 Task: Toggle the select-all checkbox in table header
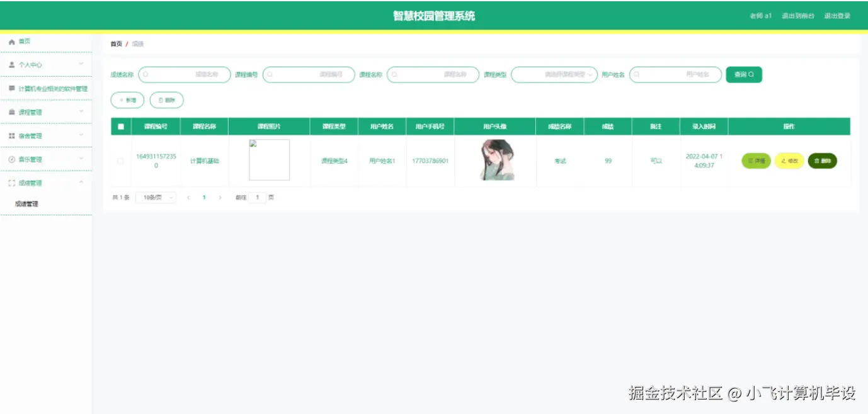click(x=121, y=126)
